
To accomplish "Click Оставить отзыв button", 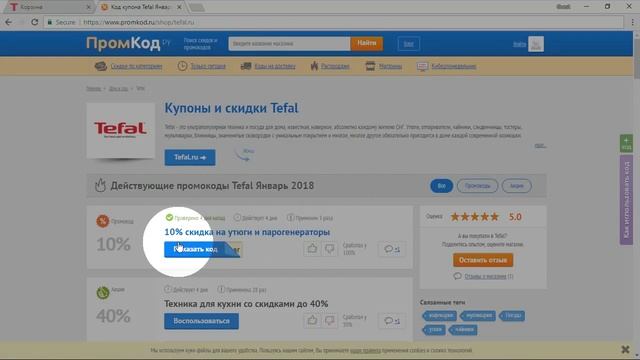I will pos(483,260).
